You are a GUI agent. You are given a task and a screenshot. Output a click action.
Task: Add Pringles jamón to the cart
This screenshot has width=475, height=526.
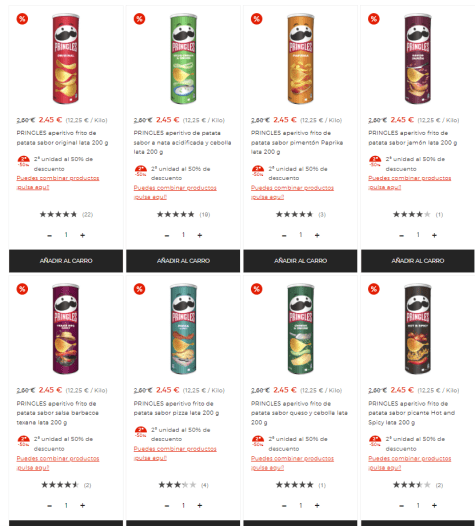tap(418, 261)
